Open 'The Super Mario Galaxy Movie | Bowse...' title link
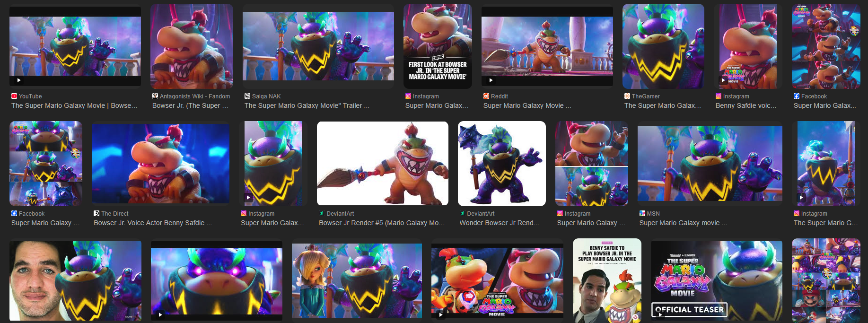Screen dimensions: 868x323 point(74,105)
